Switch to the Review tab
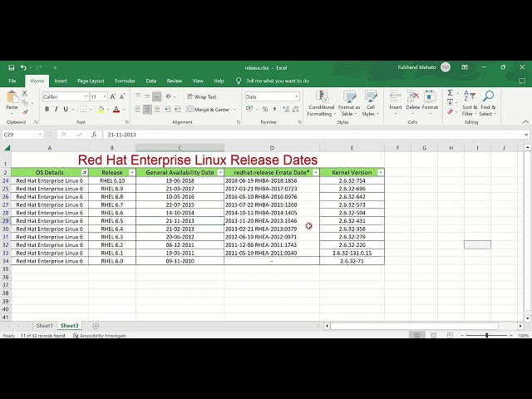This screenshot has height=399, width=532. (175, 81)
